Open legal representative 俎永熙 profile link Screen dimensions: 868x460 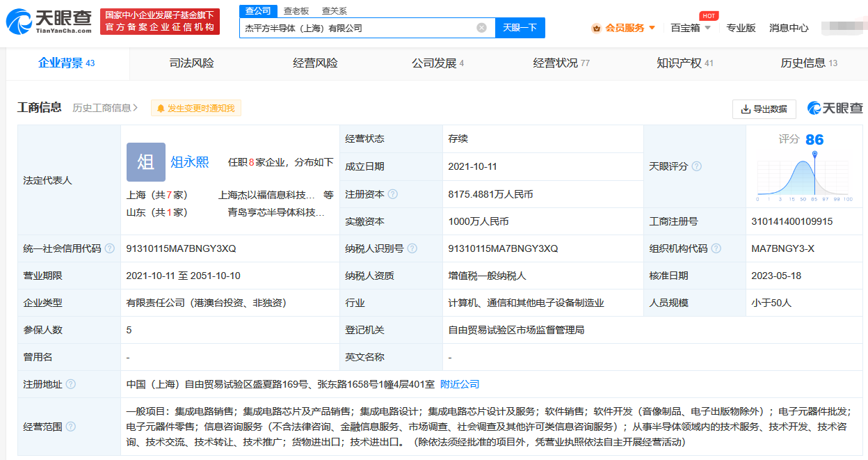tap(190, 162)
